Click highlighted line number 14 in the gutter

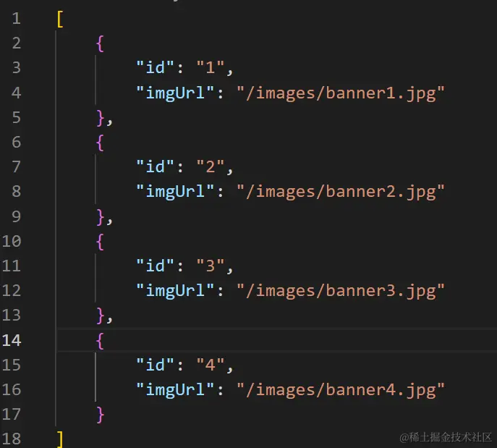(x=12, y=340)
